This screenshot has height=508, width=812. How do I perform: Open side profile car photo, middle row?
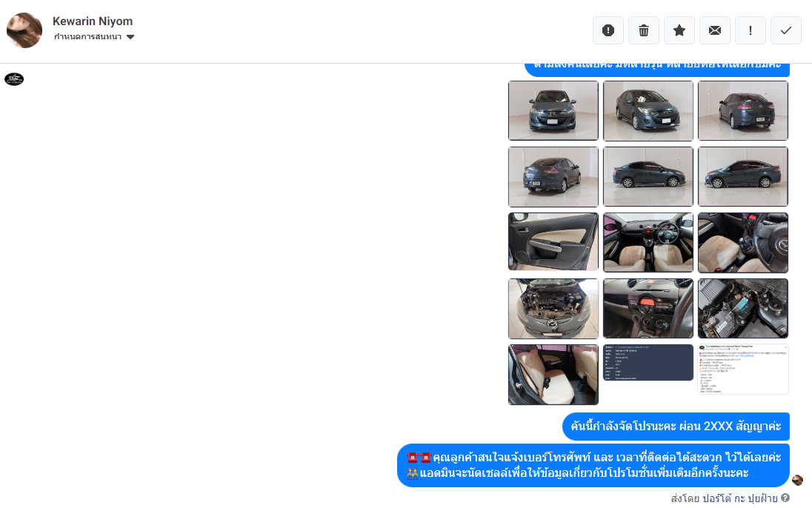click(648, 176)
